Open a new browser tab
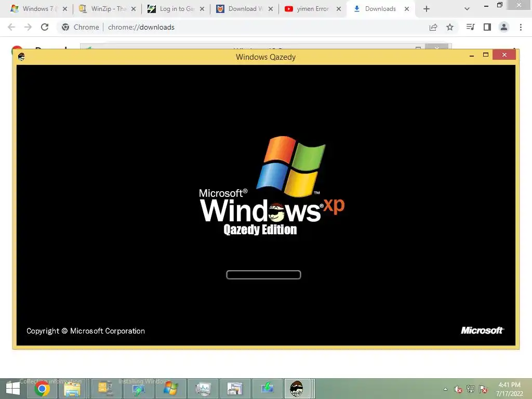 tap(427, 9)
